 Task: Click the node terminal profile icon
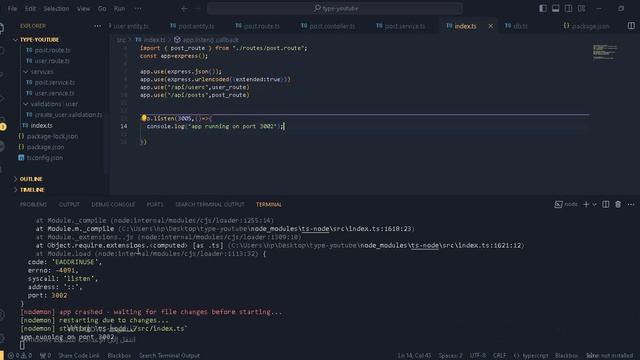pos(558,204)
